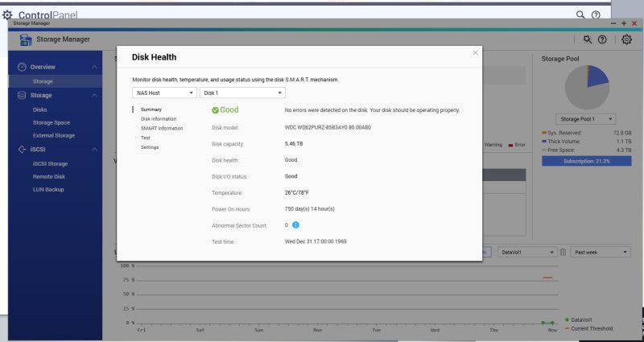Click the test time Wed Dec 31 value

pyautogui.click(x=316, y=241)
